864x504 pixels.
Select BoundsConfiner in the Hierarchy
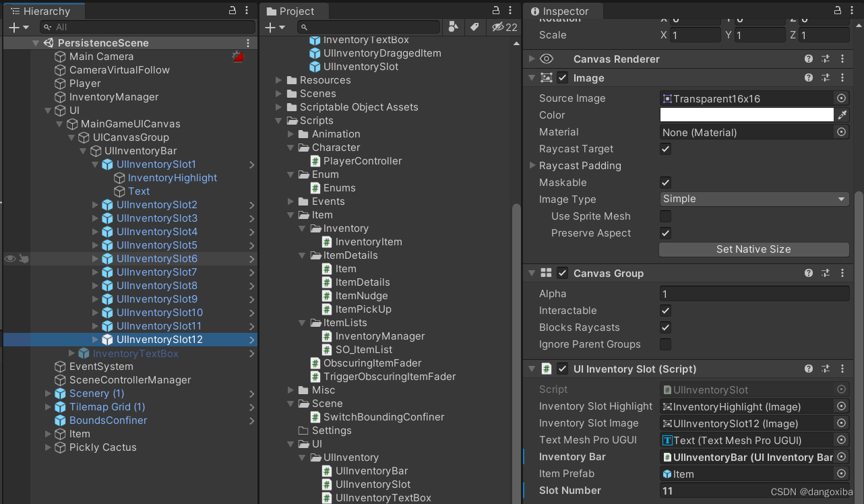point(109,420)
